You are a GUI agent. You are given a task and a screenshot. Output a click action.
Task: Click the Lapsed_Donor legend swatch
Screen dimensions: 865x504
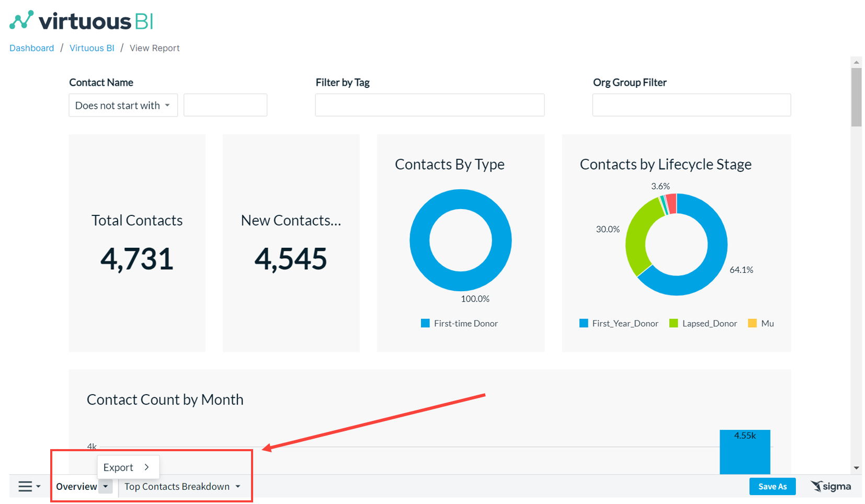coord(674,323)
